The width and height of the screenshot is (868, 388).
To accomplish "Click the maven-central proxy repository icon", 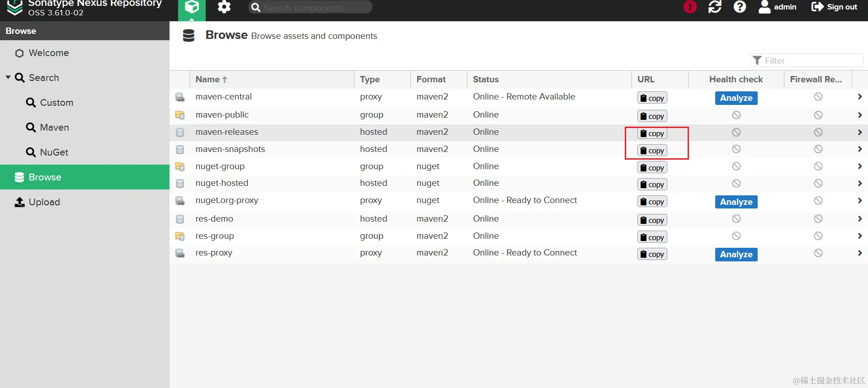I will 180,97.
